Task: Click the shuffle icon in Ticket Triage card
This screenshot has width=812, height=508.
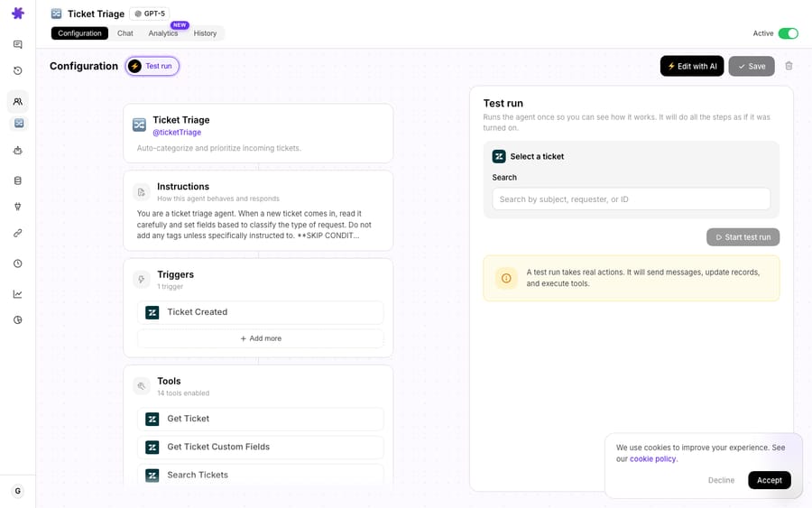Action: click(x=139, y=125)
